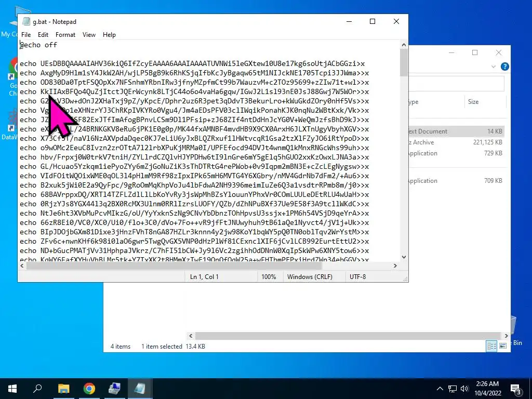
Task: Click the Notepad icon in the g.bat title bar
Action: [26, 21]
